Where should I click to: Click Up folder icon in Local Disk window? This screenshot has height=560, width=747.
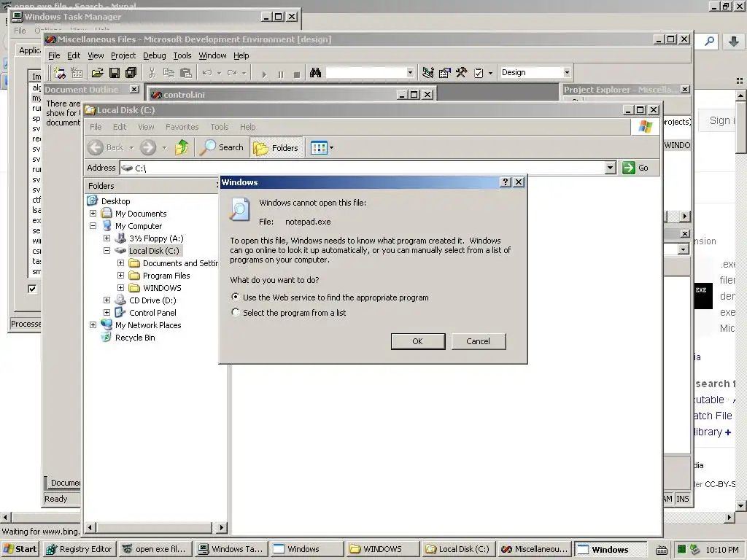pos(182,147)
